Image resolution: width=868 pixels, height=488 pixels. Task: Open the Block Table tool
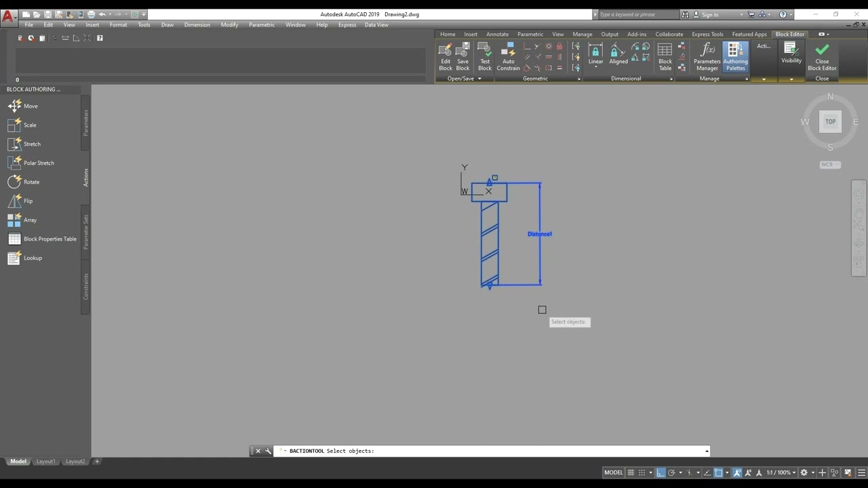(x=665, y=57)
